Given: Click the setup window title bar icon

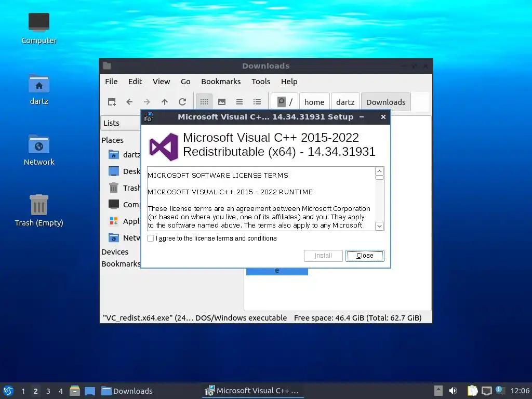Looking at the screenshot, I should [x=149, y=117].
